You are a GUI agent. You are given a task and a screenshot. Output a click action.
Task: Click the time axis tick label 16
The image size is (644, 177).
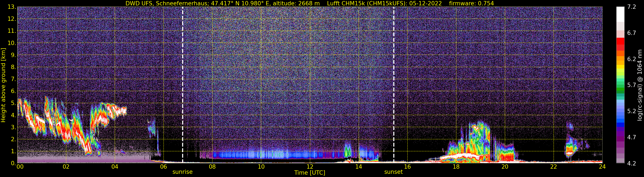407,167
